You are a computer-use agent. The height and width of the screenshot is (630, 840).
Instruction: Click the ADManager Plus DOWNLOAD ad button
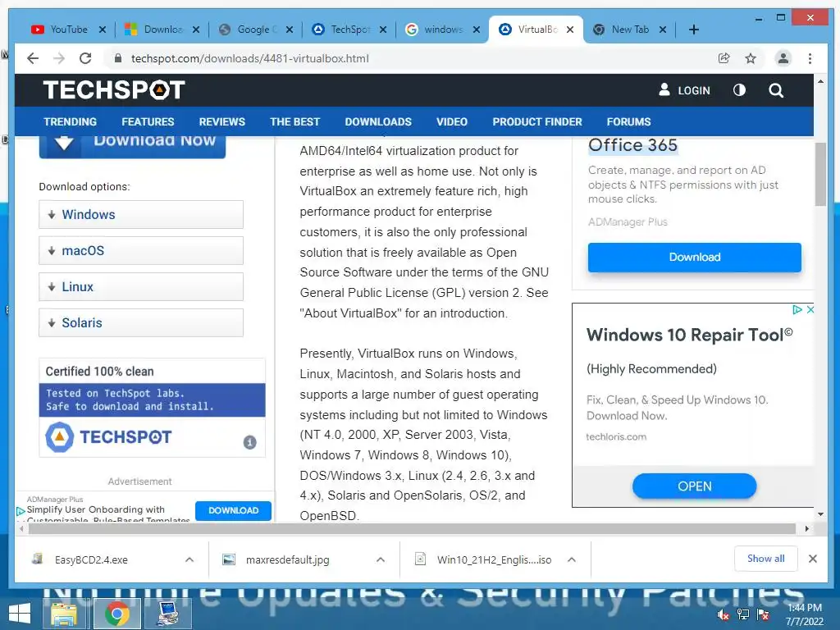[x=233, y=510]
